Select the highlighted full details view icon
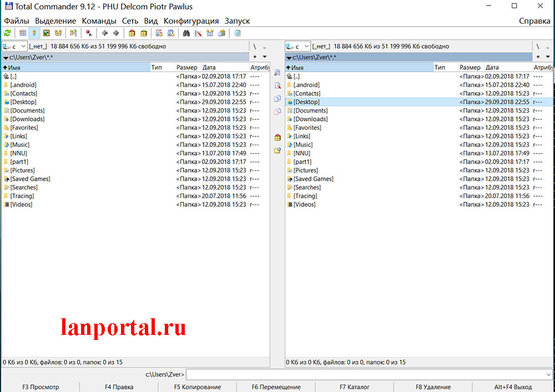 (34, 33)
